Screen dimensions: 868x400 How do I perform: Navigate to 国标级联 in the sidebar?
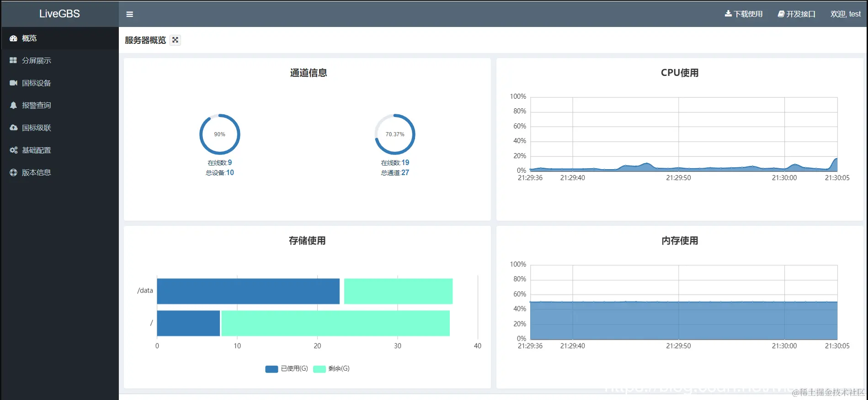point(59,128)
